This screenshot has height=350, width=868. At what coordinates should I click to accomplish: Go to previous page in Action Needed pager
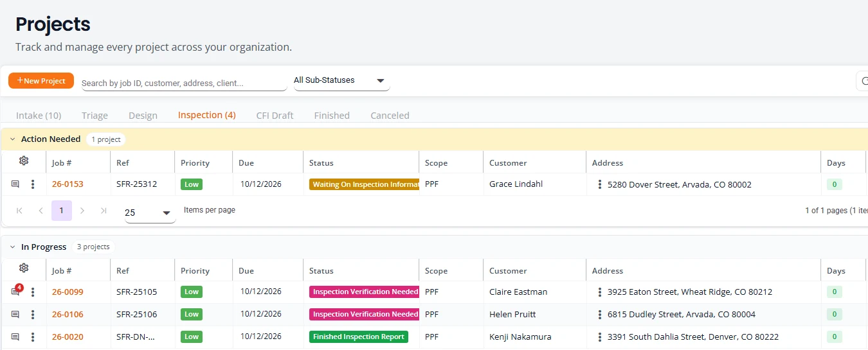(x=41, y=211)
